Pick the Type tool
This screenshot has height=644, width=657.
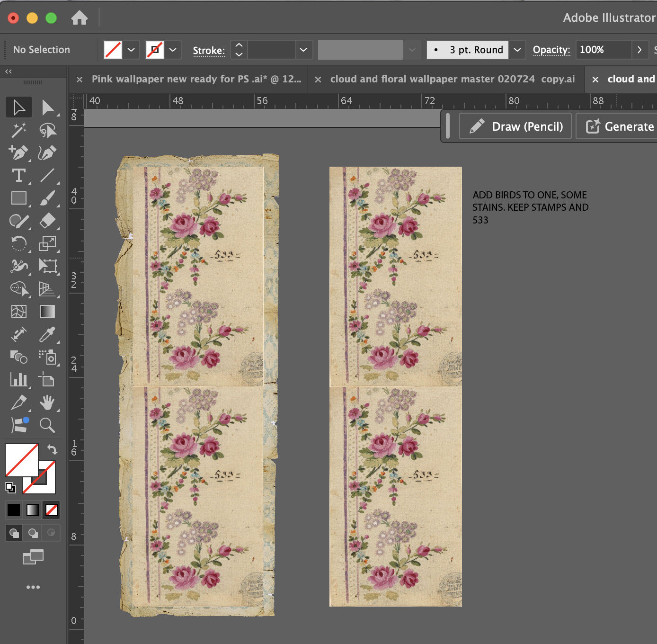click(19, 176)
